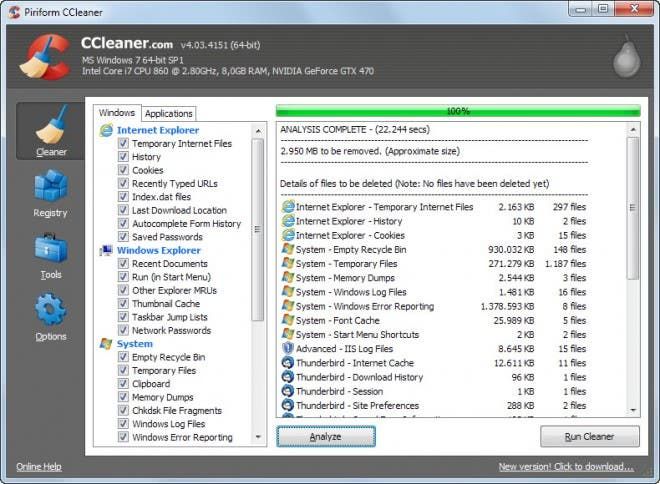This screenshot has height=484, width=660.
Task: Click Thunderbird icon beside Thunderbird - Download History
Action: coord(288,377)
